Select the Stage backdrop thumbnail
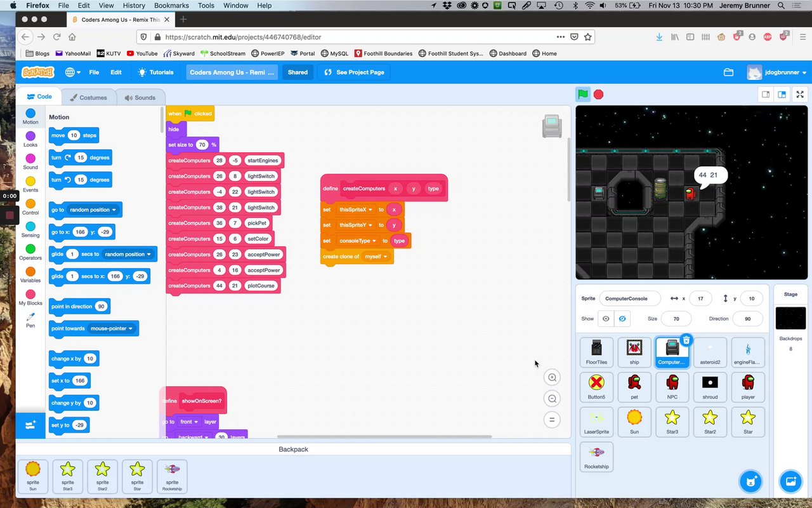812x508 pixels. pos(790,318)
